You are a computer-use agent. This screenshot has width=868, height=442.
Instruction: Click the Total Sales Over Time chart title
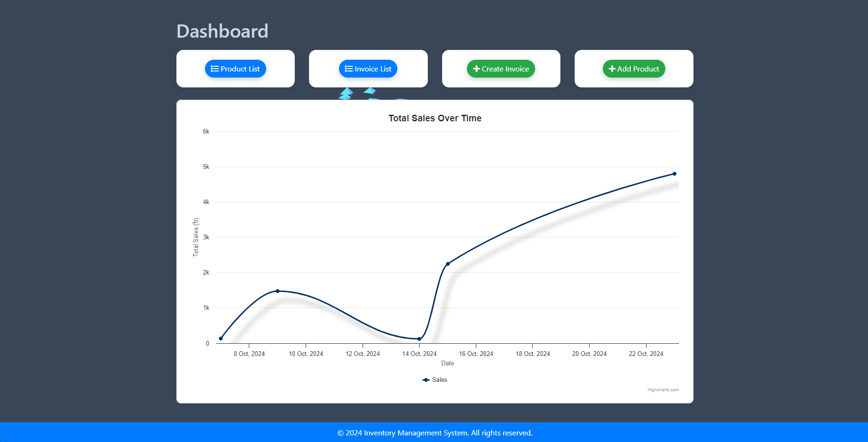pyautogui.click(x=435, y=118)
